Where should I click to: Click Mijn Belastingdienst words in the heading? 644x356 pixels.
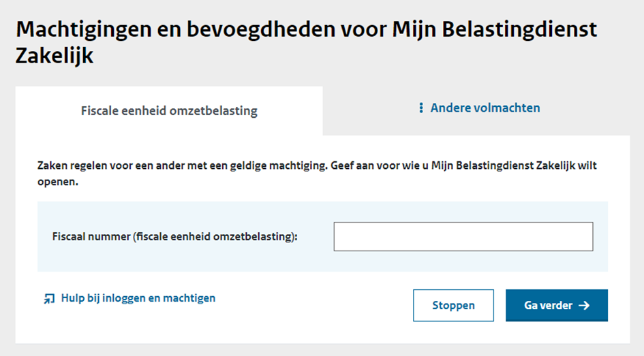[495, 29]
